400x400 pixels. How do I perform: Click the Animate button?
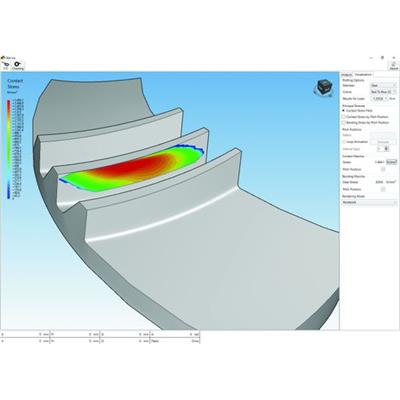tap(383, 142)
